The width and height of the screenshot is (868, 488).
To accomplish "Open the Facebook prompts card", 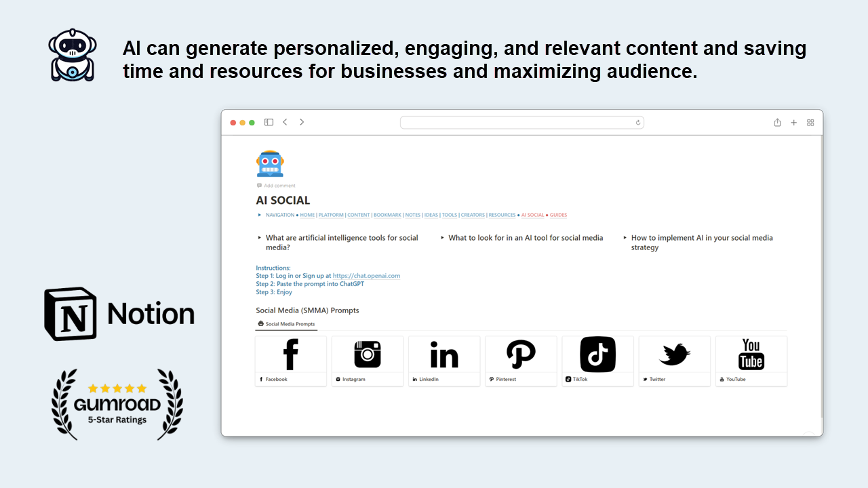I will [290, 361].
